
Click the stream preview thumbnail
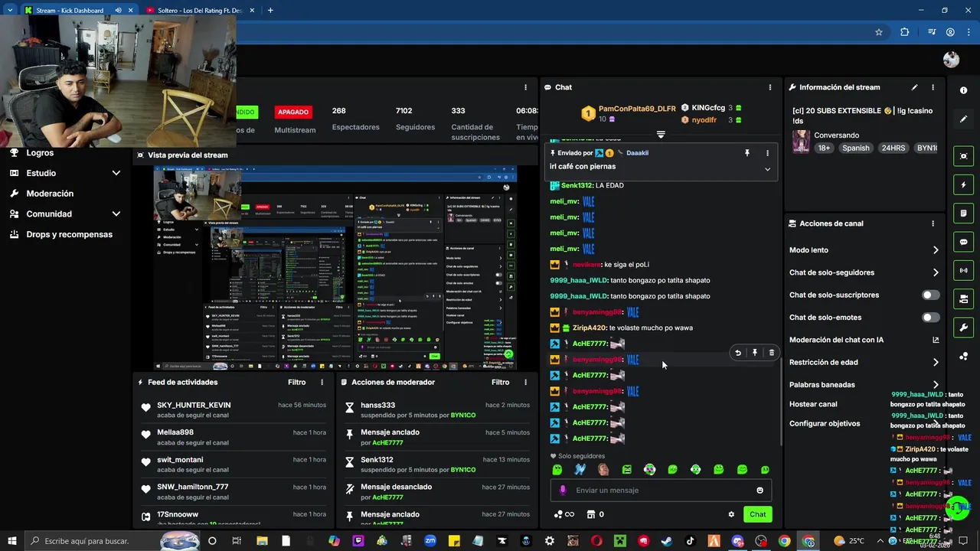pos(335,268)
